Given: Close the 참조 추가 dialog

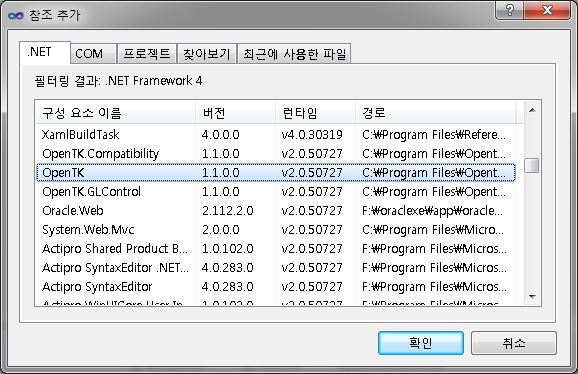Looking at the screenshot, I should click(547, 10).
